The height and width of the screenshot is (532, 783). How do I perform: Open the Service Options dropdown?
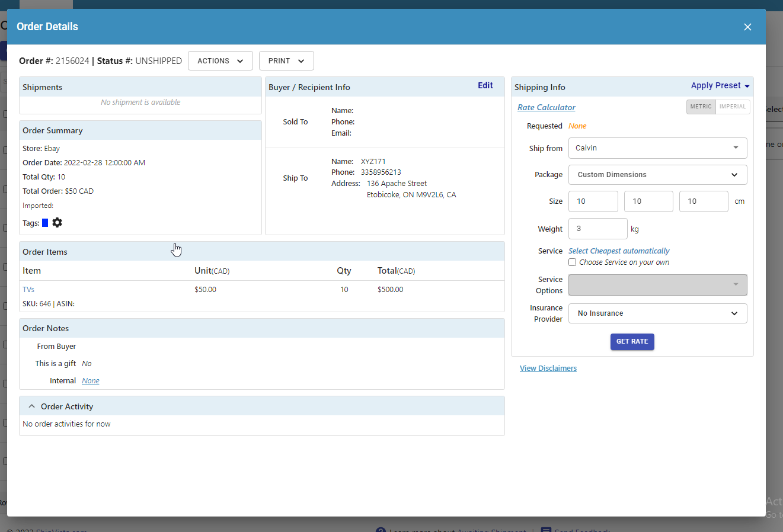[x=658, y=285]
